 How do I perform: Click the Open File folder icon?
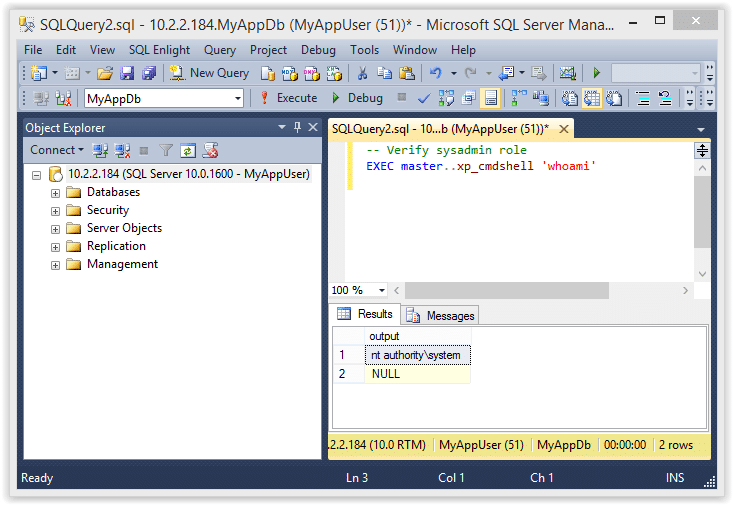click(105, 73)
